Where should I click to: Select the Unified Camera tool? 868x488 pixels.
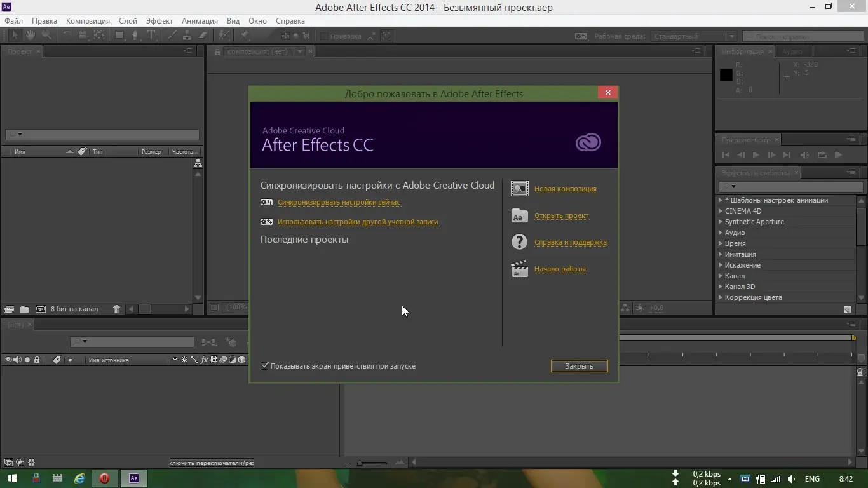83,36
